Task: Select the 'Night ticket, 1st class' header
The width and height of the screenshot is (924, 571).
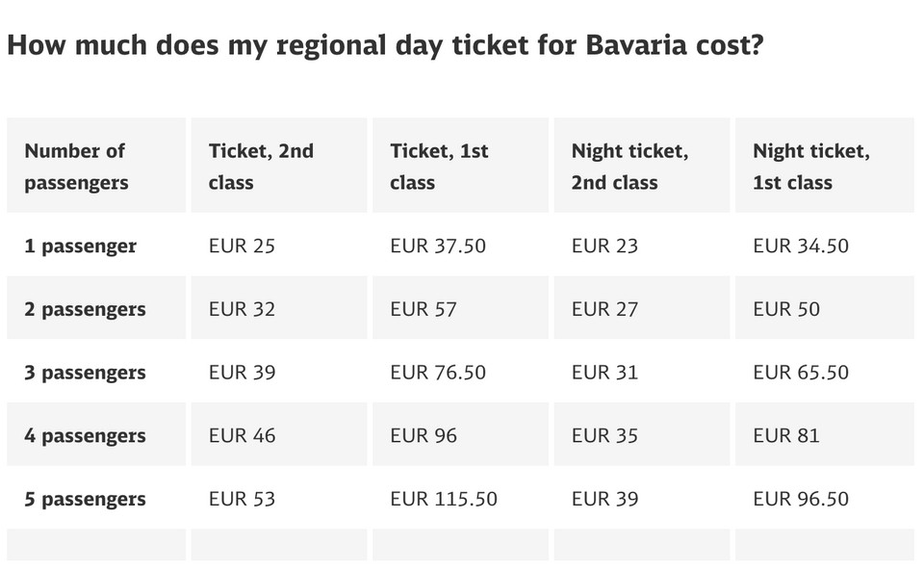Action: pos(810,167)
